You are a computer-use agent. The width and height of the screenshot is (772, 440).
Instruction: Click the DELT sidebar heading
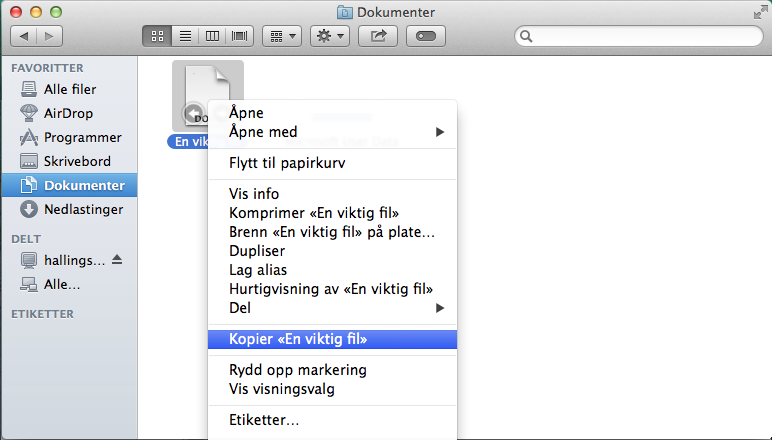tap(26, 239)
